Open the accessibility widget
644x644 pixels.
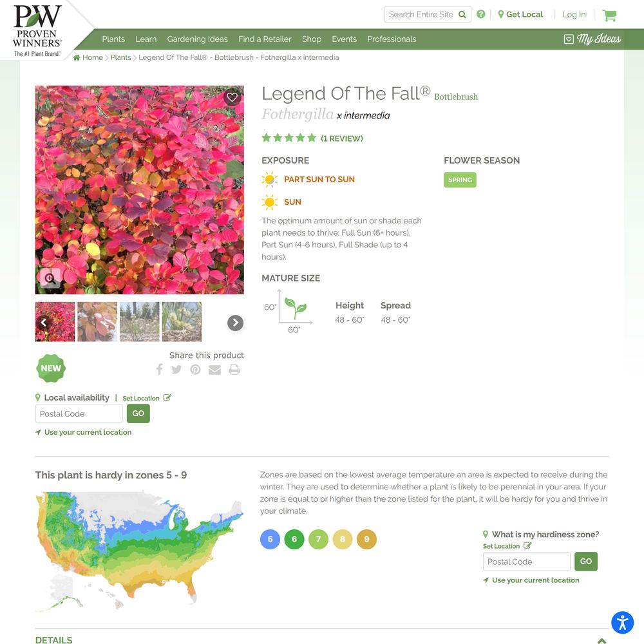point(622,622)
